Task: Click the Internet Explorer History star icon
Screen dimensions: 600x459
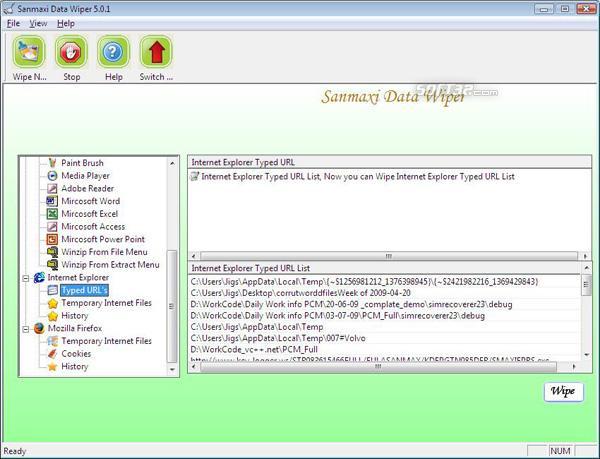Action: click(x=52, y=316)
